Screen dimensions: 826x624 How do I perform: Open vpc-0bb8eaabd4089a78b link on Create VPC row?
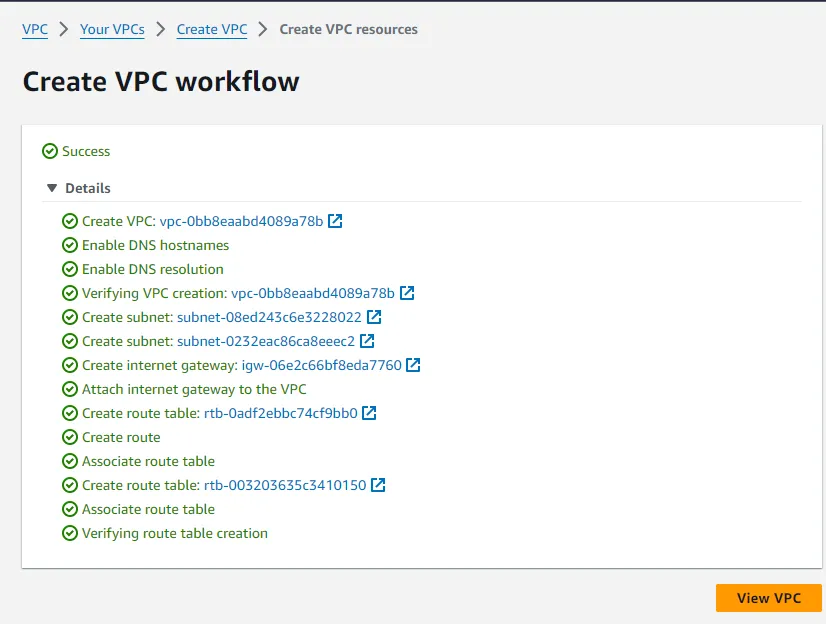pyautogui.click(x=241, y=221)
